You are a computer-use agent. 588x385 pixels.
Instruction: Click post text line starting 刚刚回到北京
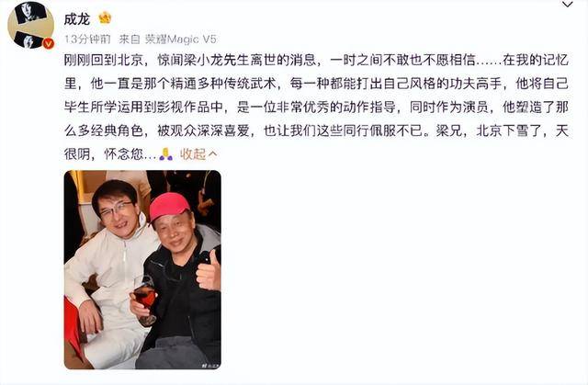click(x=316, y=60)
